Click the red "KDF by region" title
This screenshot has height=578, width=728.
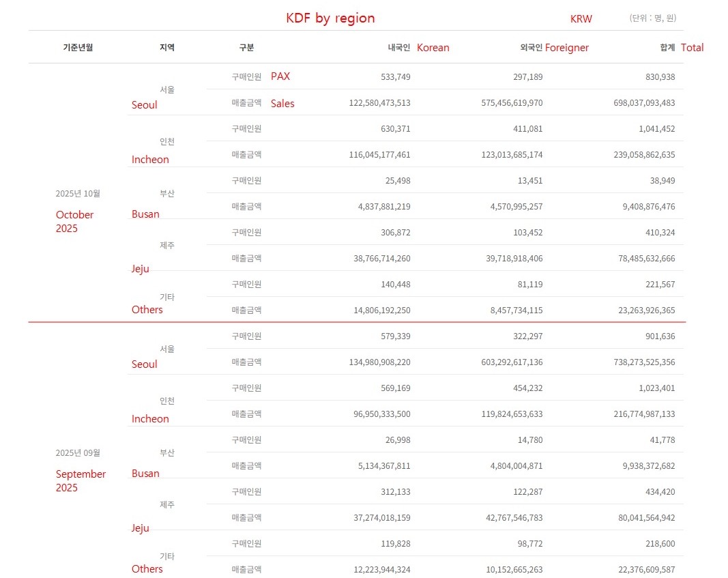(x=330, y=18)
